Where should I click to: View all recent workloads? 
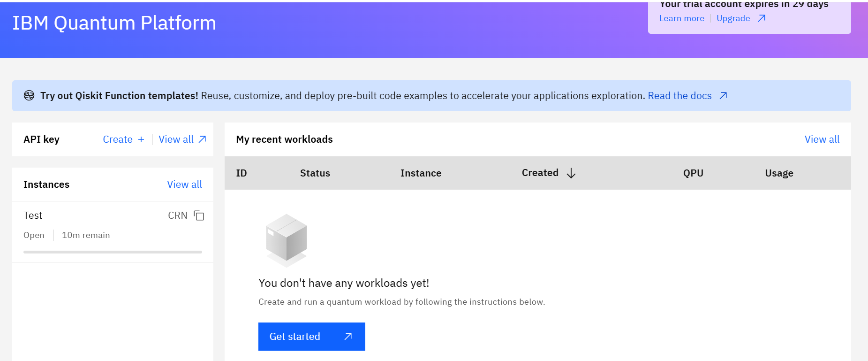click(x=822, y=139)
